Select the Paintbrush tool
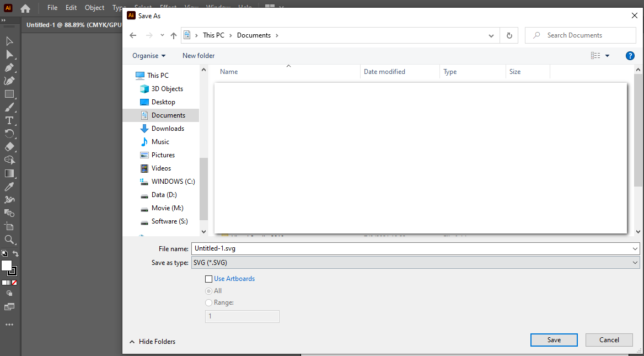This screenshot has width=644, height=356. tap(9, 107)
